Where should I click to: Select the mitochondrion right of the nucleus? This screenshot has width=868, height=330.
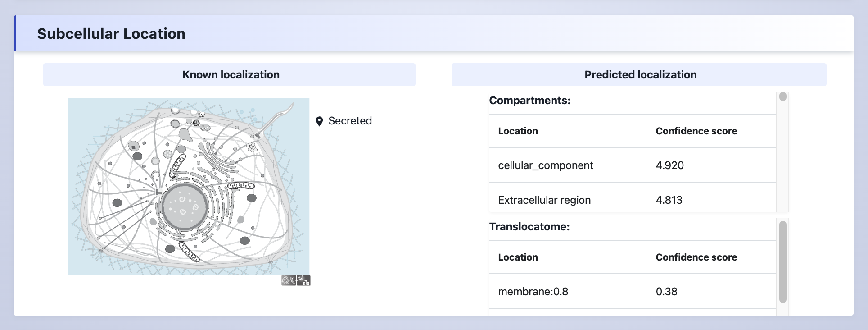pos(241,186)
